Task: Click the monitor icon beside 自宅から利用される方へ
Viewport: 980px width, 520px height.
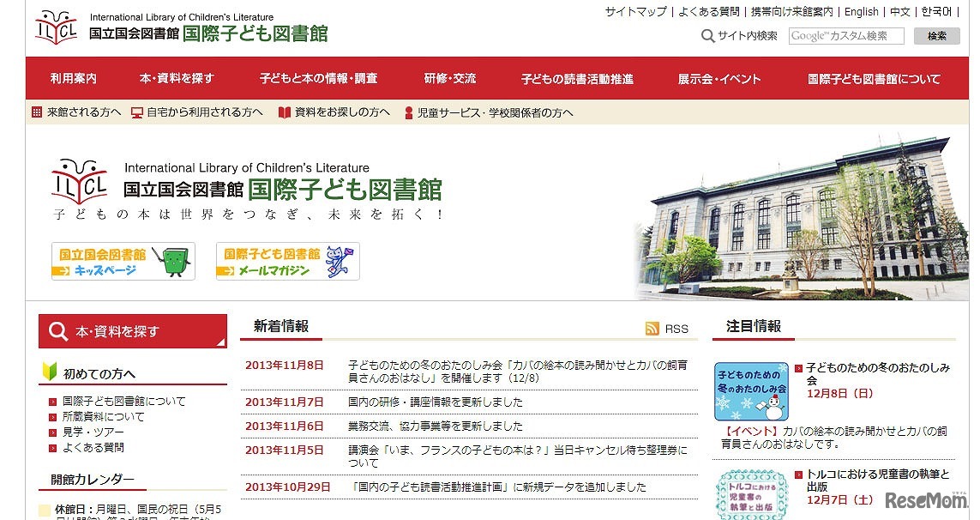Action: coord(137,112)
